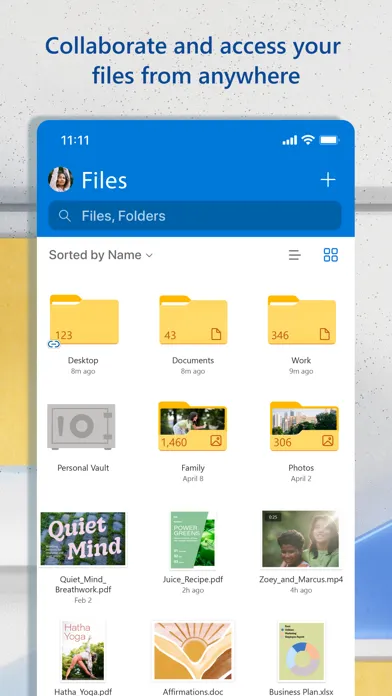Click the cellular signal bars icon
Screen dimensions: 392x696
(289, 140)
